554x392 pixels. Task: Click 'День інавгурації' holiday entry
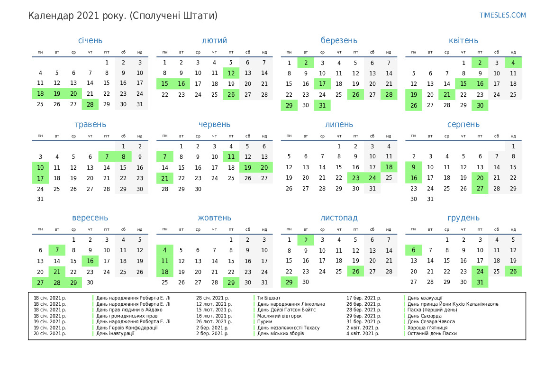pos(115,334)
